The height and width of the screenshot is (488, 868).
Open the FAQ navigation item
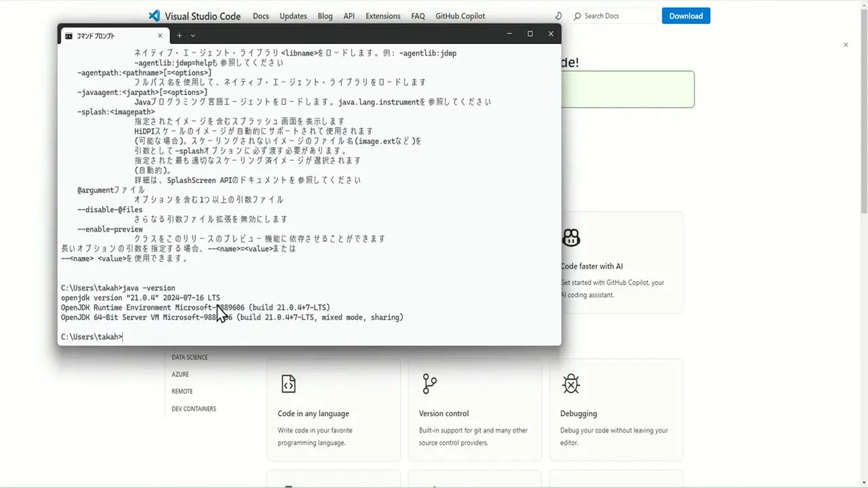418,16
